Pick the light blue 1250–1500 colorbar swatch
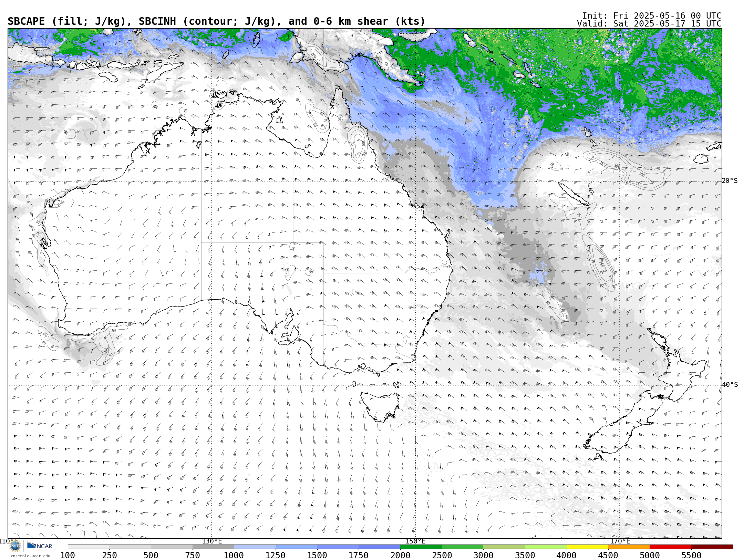The width and height of the screenshot is (744, 560). 297,547
